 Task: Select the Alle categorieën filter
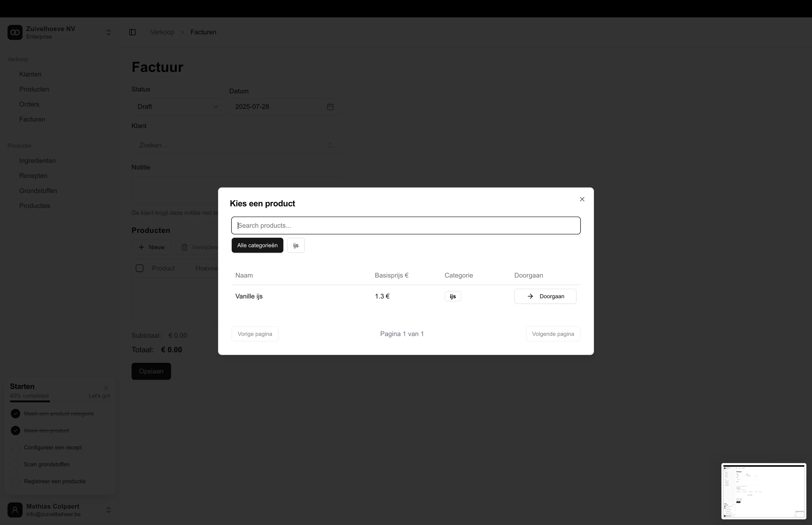coord(257,245)
